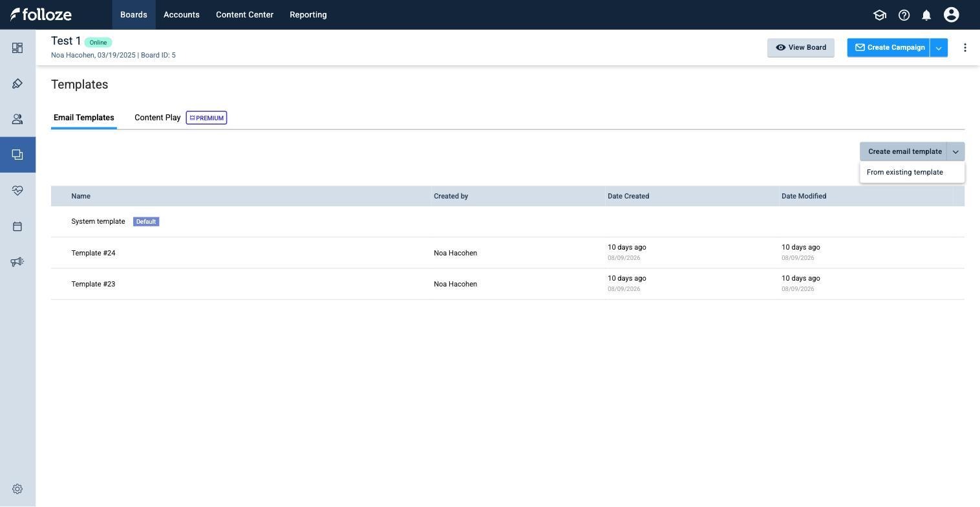Open the people icon in sidebar
This screenshot has height=507, width=980.
17,119
